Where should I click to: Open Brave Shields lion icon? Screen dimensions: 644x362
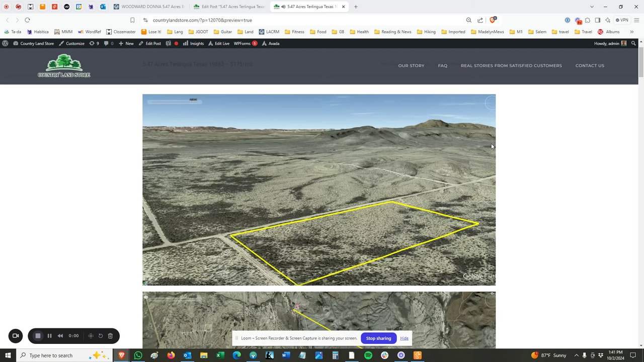493,20
